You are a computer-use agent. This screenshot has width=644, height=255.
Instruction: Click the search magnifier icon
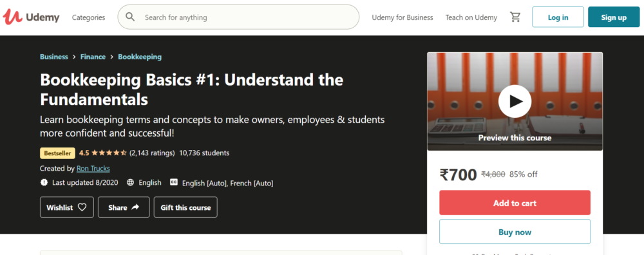(130, 17)
